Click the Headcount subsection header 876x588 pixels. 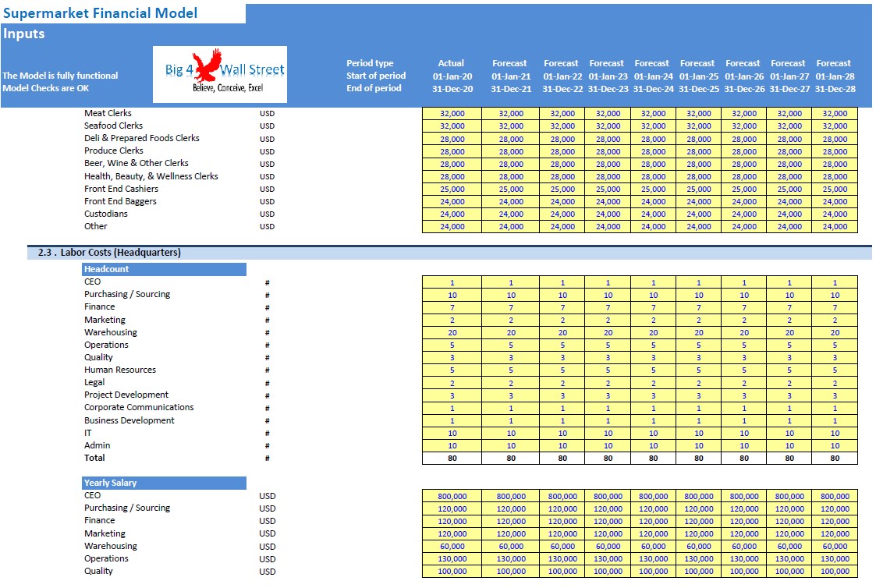165,269
